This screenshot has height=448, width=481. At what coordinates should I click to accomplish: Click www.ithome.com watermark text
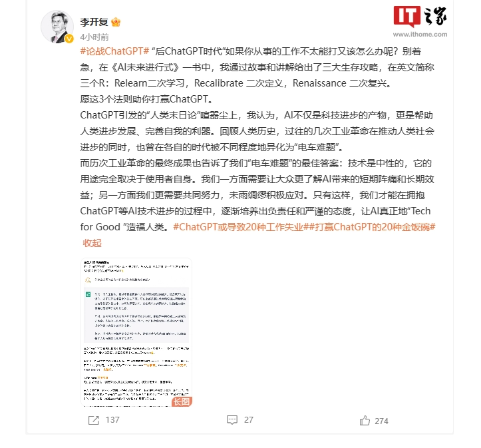(420, 35)
